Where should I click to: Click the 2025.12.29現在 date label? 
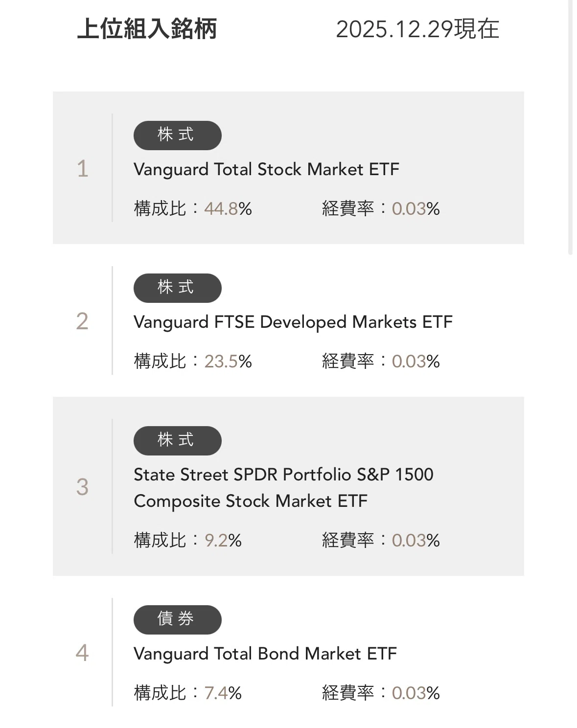[417, 29]
